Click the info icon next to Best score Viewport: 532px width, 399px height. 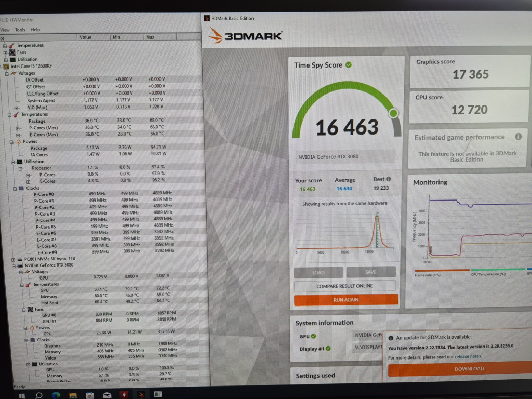tap(389, 179)
